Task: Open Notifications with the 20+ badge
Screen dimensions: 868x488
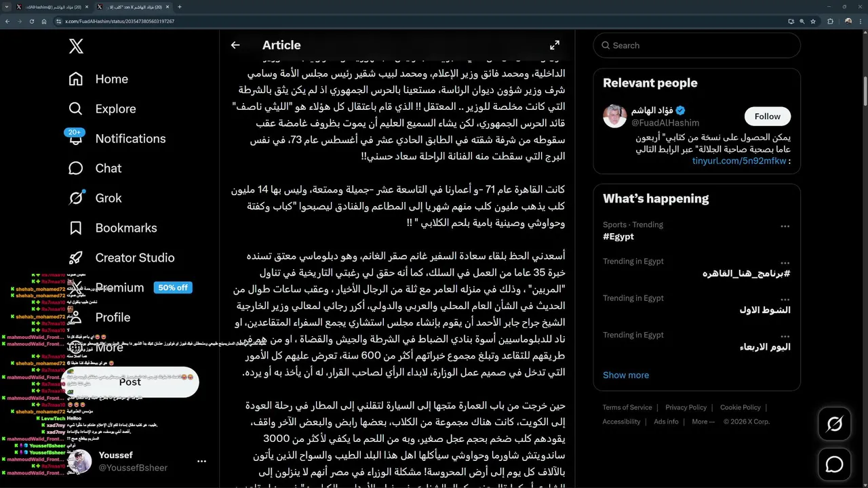Action: [x=117, y=138]
